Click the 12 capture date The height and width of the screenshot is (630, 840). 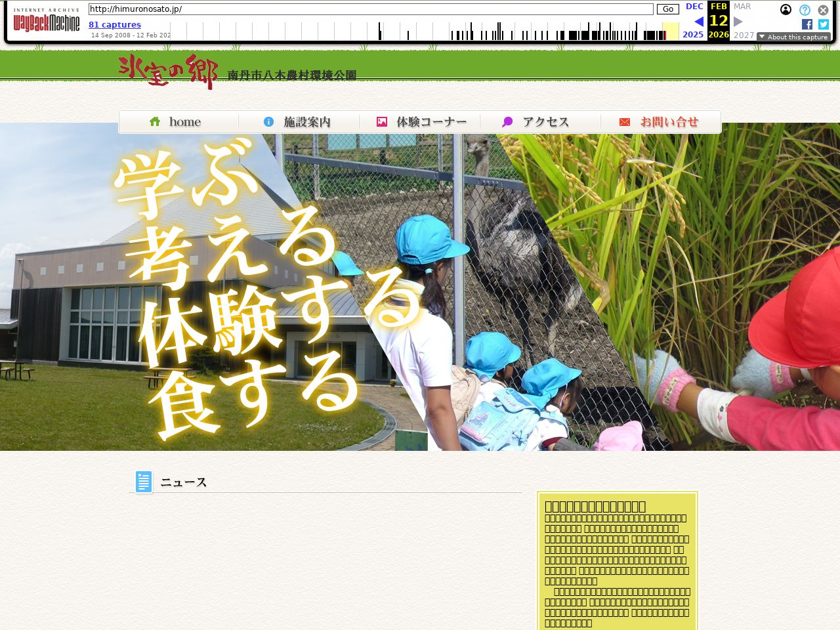pos(719,20)
